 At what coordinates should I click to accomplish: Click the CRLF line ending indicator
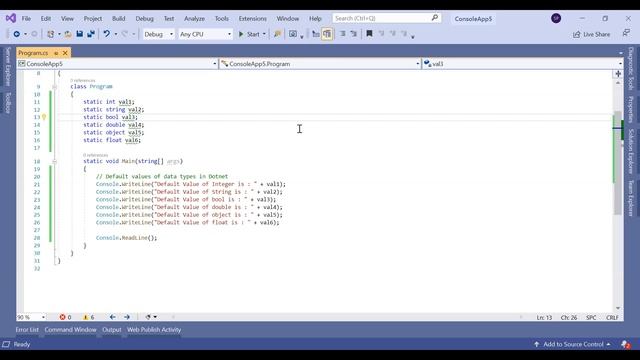tap(612, 317)
